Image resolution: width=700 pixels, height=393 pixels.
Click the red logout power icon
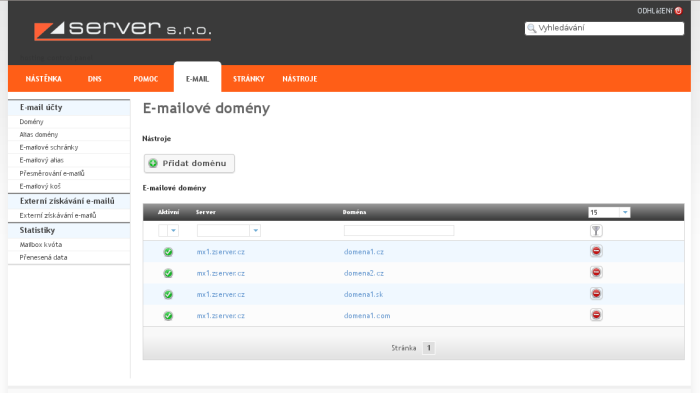pos(679,11)
